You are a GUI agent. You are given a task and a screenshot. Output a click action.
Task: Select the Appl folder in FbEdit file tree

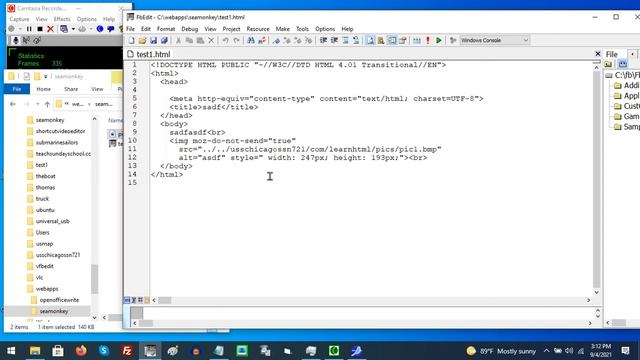627,96
